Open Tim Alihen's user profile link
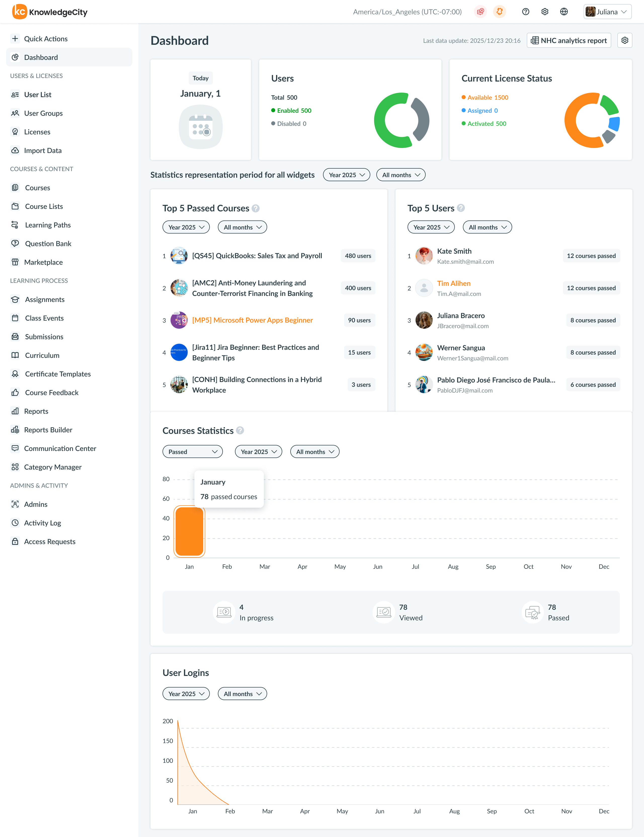 point(454,283)
